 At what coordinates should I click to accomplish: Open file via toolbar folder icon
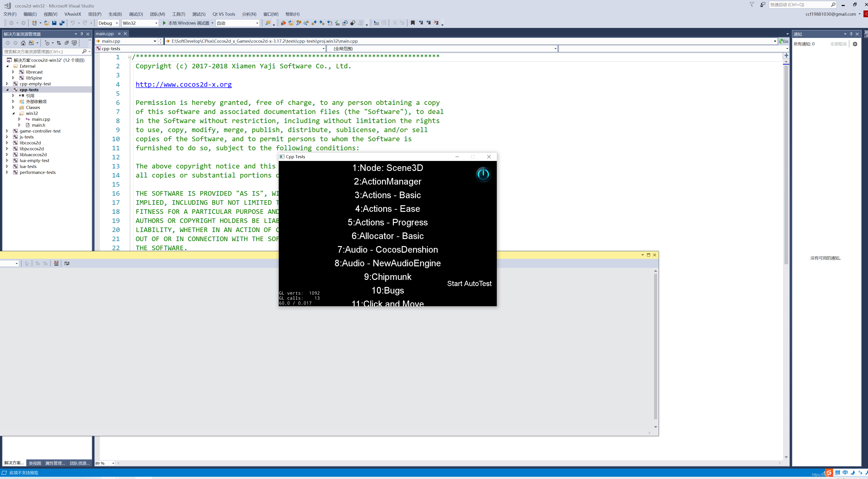[47, 23]
